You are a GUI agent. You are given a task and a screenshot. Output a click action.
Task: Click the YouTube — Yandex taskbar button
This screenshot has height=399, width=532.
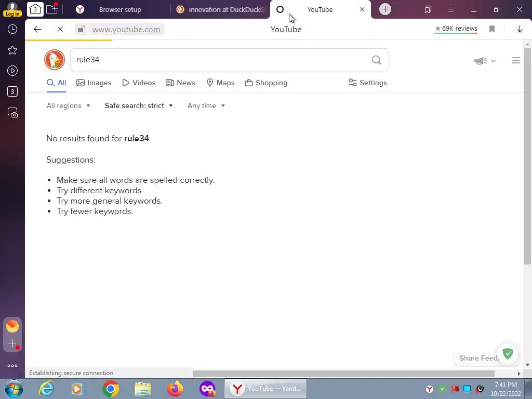pyautogui.click(x=265, y=389)
